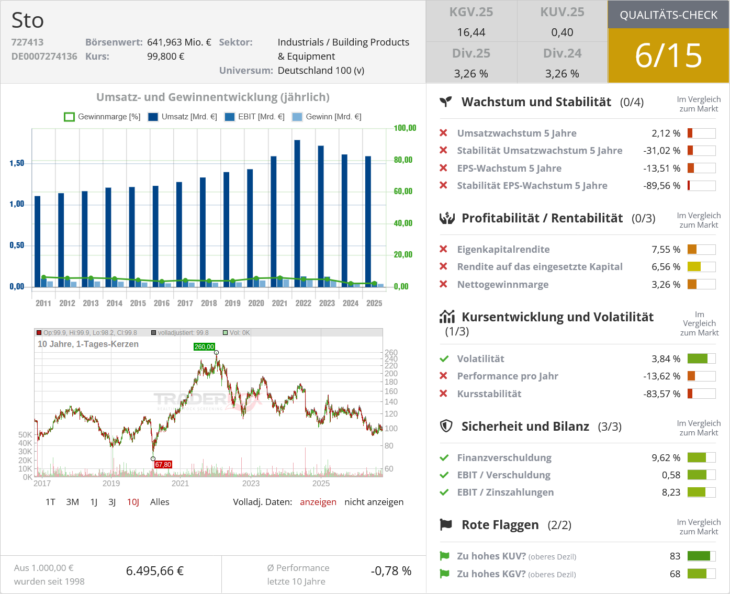Click the green check next to Volatilität
Image resolution: width=730 pixels, height=594 pixels.
tap(444, 358)
